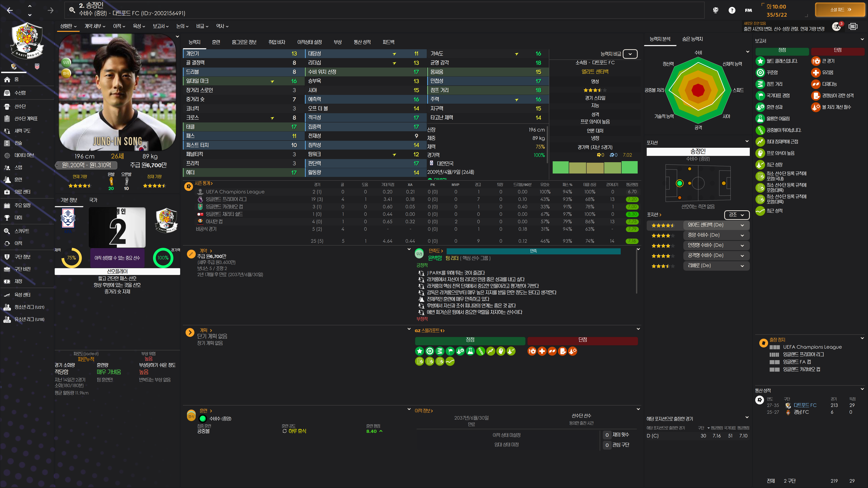Open 스카우트 scouting in the sidebar
868x488 pixels.
[27, 231]
